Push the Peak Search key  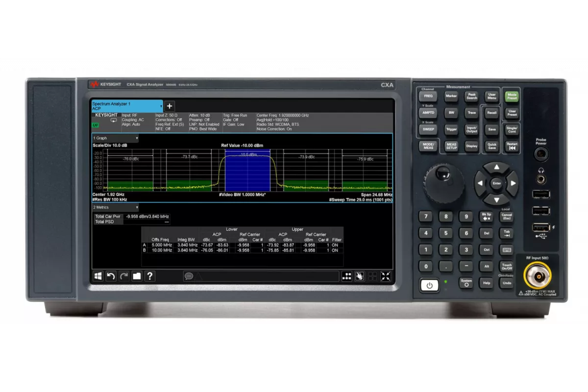coord(471,97)
